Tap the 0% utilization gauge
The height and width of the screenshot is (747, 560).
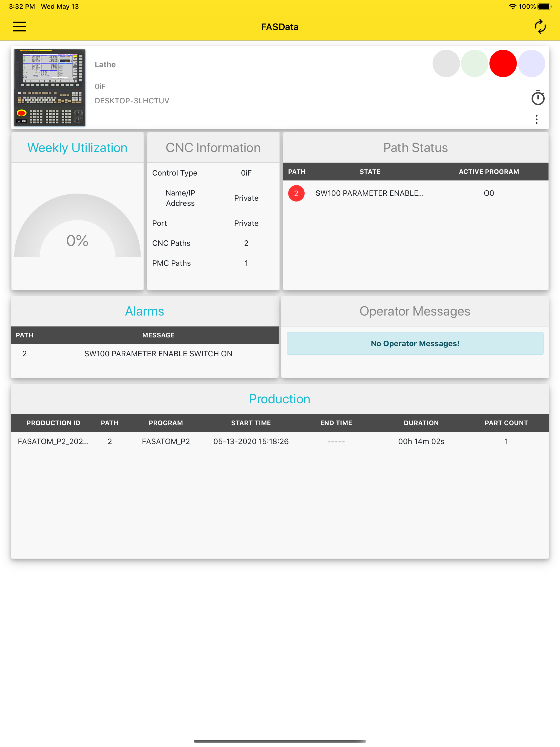[77, 225]
